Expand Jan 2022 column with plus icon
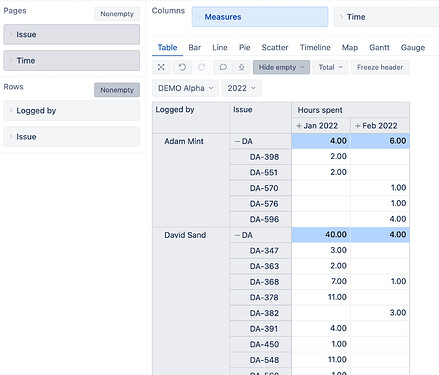 click(299, 126)
